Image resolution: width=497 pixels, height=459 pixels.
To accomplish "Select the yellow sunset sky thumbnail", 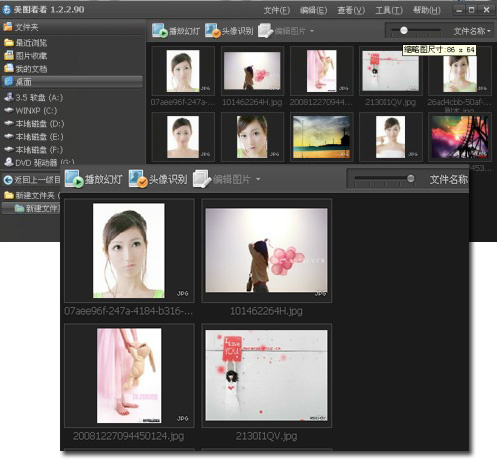I will click(x=322, y=137).
